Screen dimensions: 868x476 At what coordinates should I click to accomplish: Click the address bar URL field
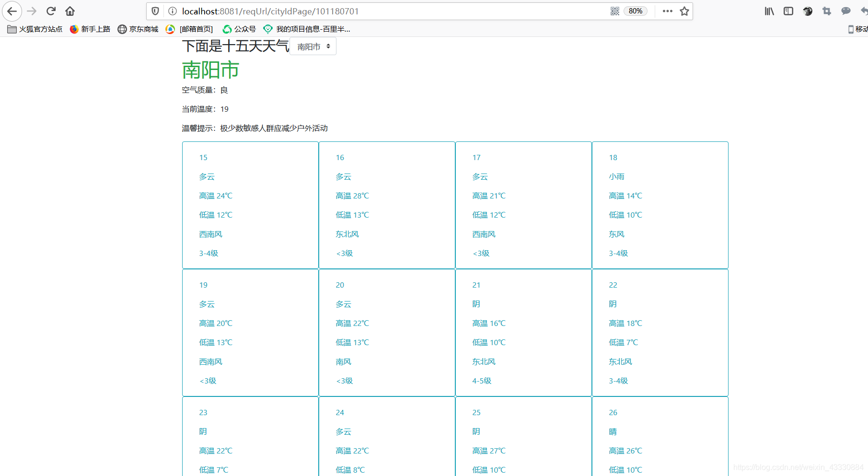tap(393, 11)
